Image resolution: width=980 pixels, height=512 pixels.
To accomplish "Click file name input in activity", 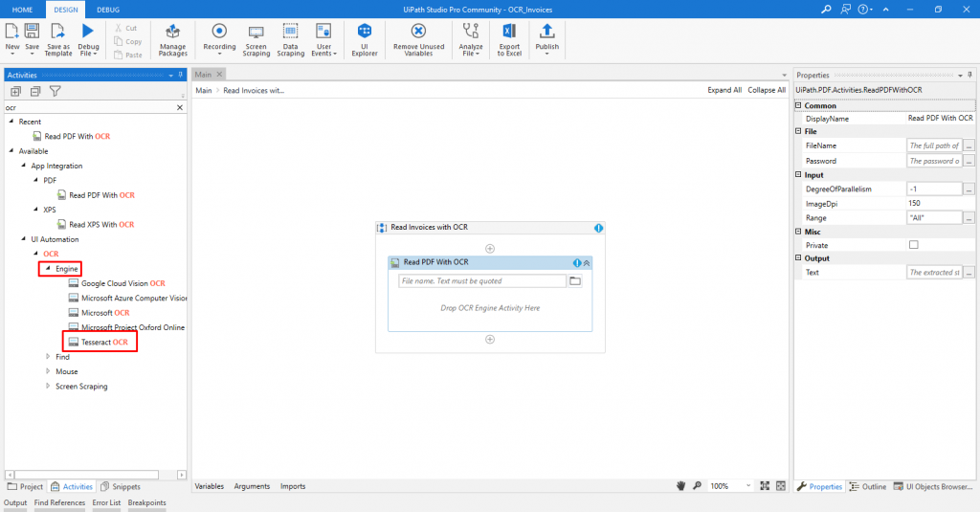I will coord(482,281).
